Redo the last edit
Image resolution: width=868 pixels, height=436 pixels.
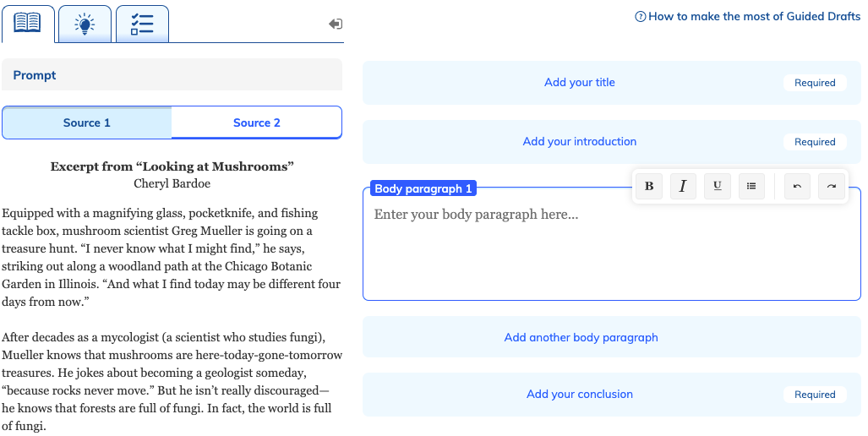(x=832, y=186)
